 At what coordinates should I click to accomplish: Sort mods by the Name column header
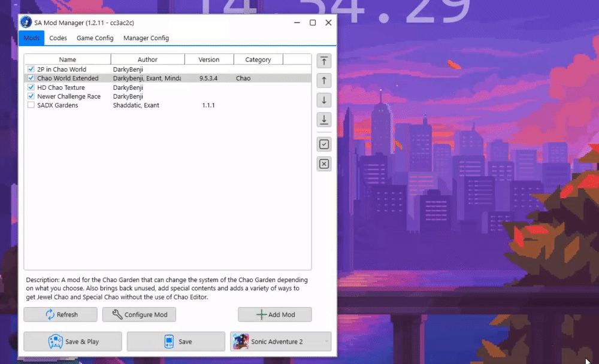tap(68, 59)
